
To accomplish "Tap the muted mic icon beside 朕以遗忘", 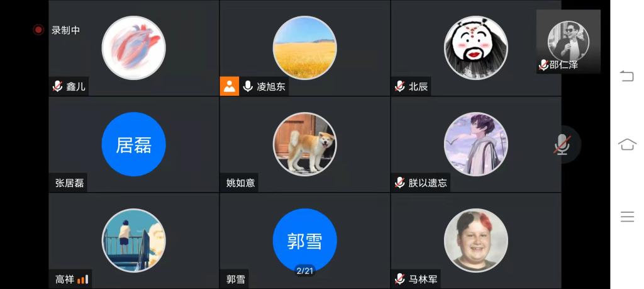I will (x=399, y=183).
